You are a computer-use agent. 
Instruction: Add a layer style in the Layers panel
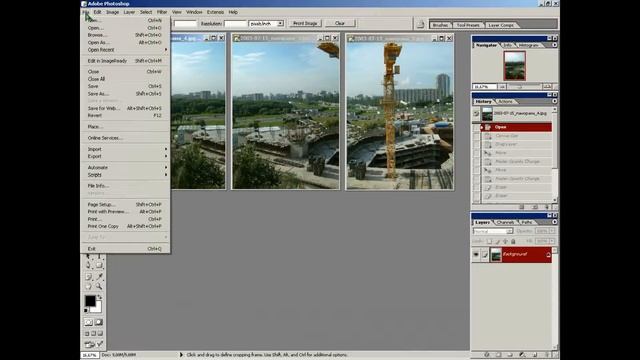click(487, 355)
